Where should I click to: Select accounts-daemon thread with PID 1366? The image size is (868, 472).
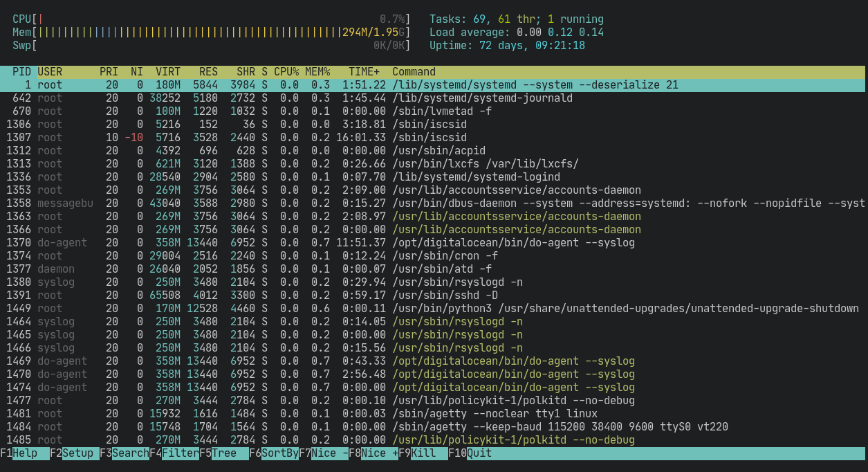[433, 230]
